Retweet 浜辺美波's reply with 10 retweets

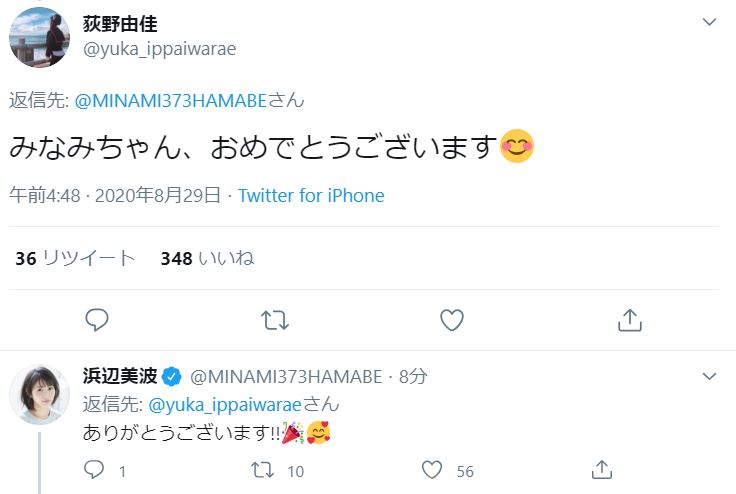264,470
